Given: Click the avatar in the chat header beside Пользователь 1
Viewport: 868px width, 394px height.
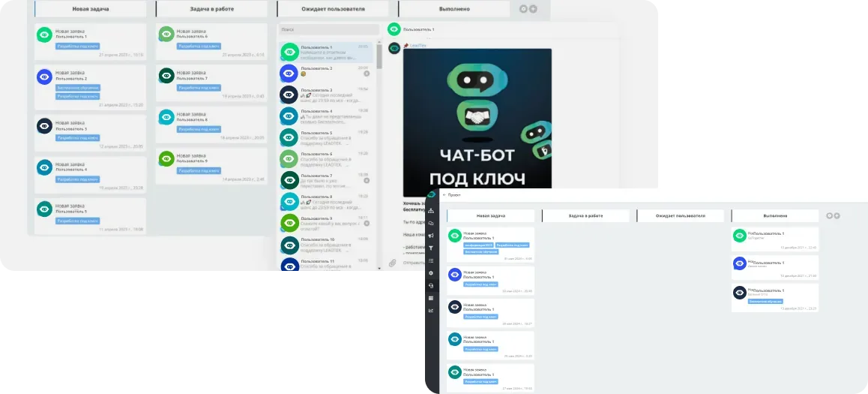Looking at the screenshot, I should coord(394,29).
